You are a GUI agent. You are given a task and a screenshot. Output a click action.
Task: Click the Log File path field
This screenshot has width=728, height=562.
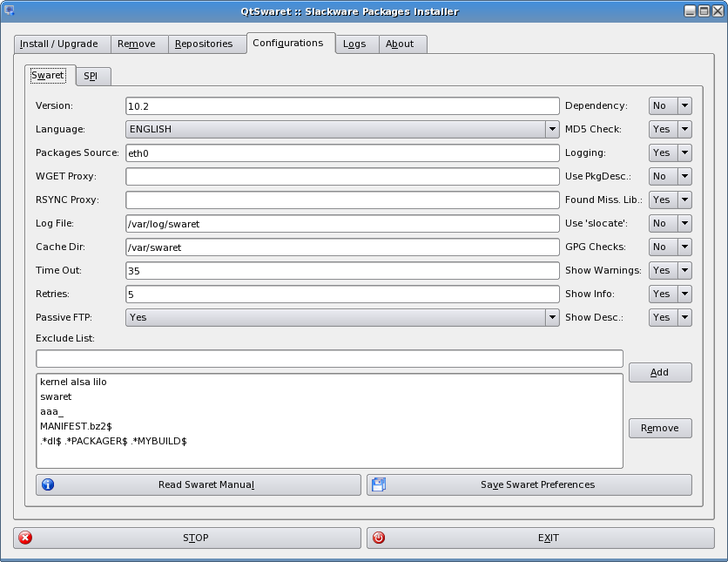click(342, 223)
